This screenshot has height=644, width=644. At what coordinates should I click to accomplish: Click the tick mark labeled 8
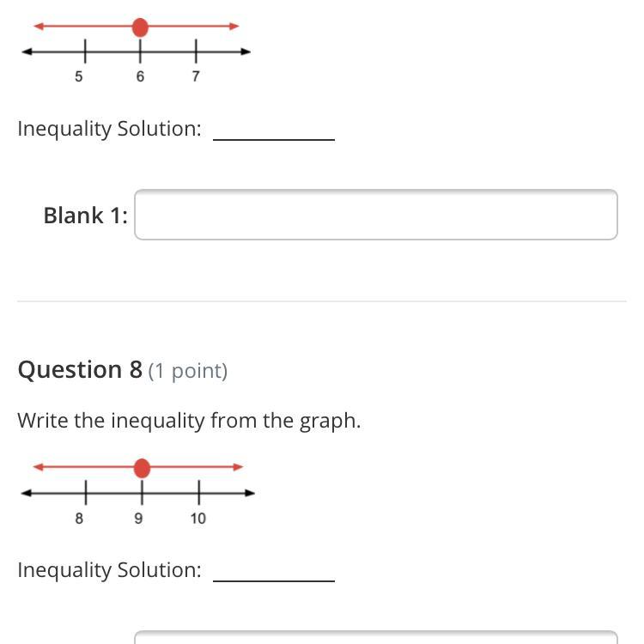click(85, 493)
